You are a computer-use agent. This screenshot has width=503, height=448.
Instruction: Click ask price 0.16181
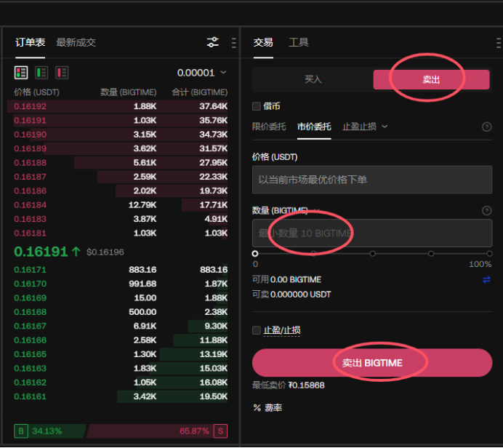pyautogui.click(x=30, y=233)
